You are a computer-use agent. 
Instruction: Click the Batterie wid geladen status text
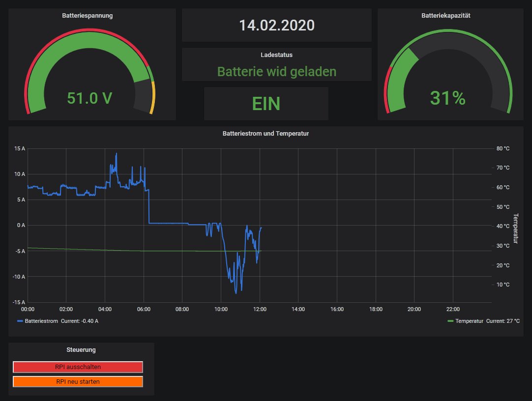tap(276, 72)
